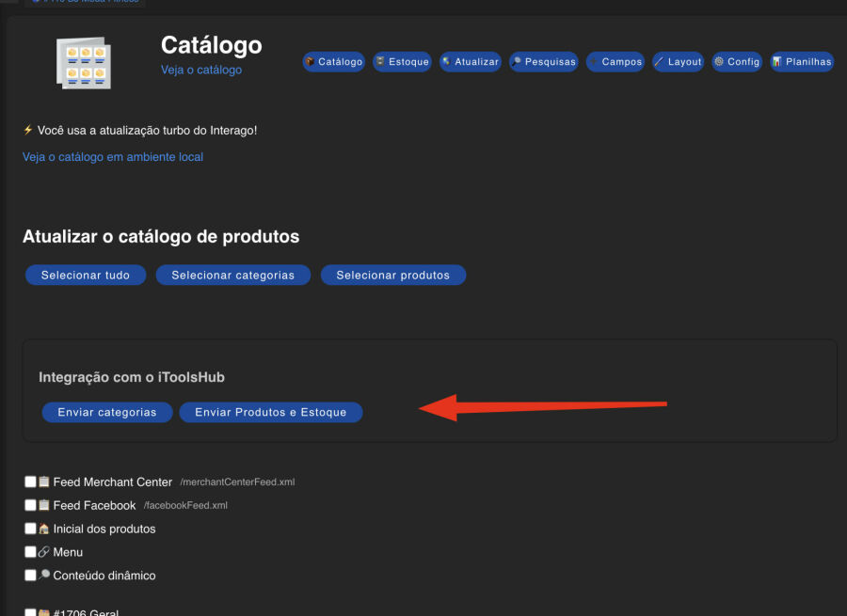Click the magnifier icon on the Pesquisas button
Viewport: 847px width, 616px height.
tap(515, 61)
